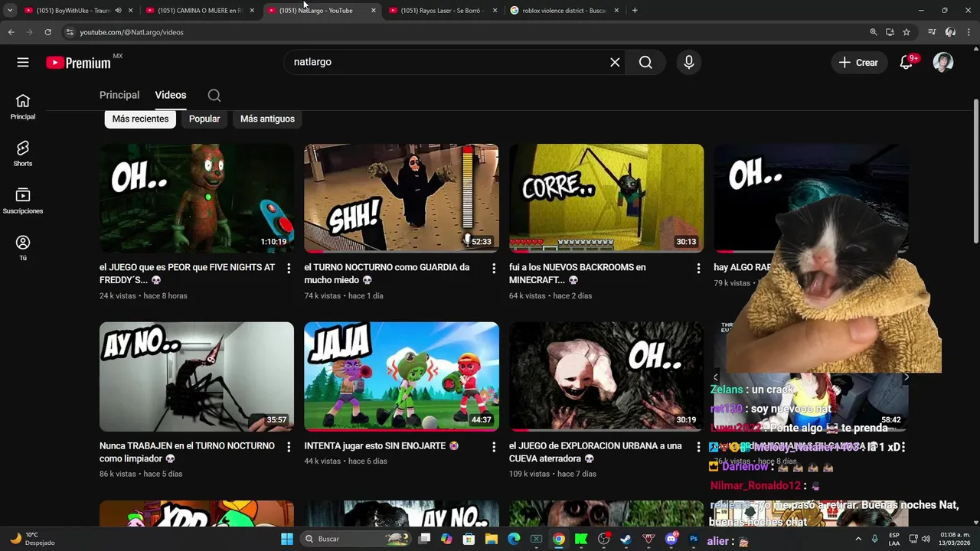
Task: Open Microsoft Edge from the taskbar
Action: (514, 539)
